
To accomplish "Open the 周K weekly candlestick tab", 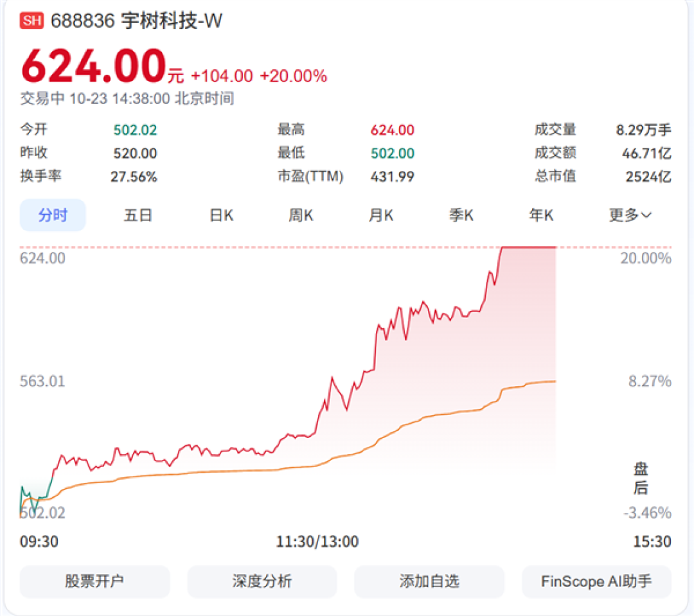I will click(301, 216).
